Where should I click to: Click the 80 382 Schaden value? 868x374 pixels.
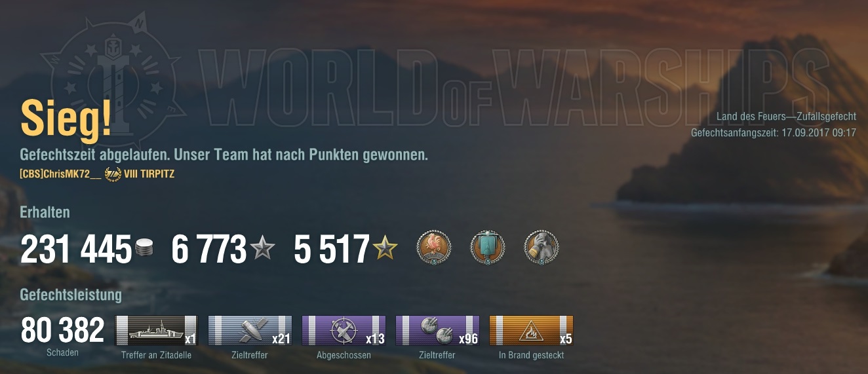point(63,331)
